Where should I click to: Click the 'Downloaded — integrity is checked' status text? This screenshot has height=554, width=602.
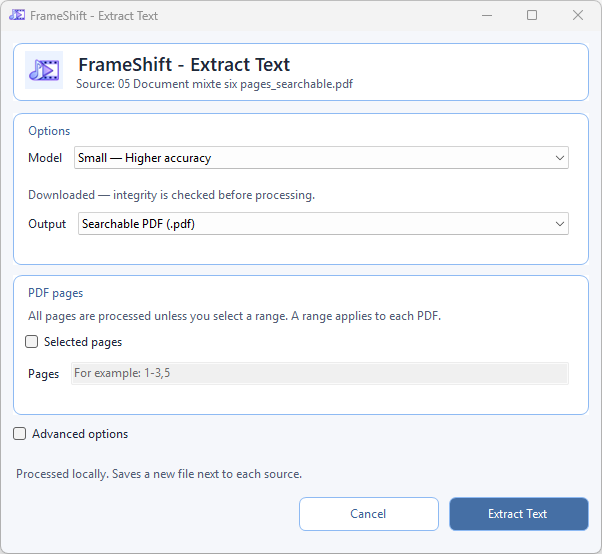(171, 195)
